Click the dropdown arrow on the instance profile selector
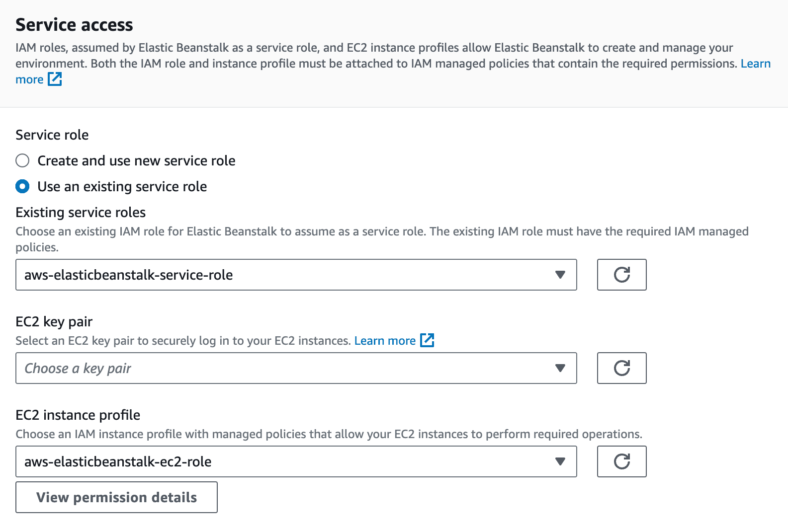Image resolution: width=788 pixels, height=532 pixels. pyautogui.click(x=560, y=461)
